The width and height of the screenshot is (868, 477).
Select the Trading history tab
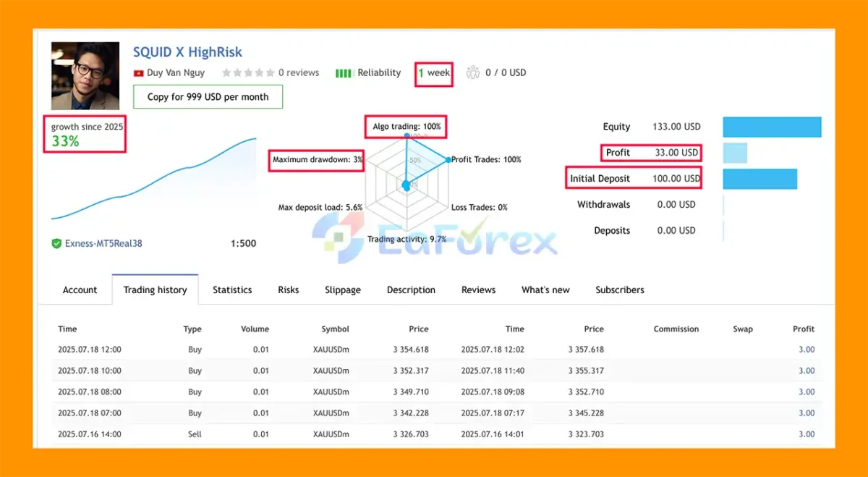(155, 290)
